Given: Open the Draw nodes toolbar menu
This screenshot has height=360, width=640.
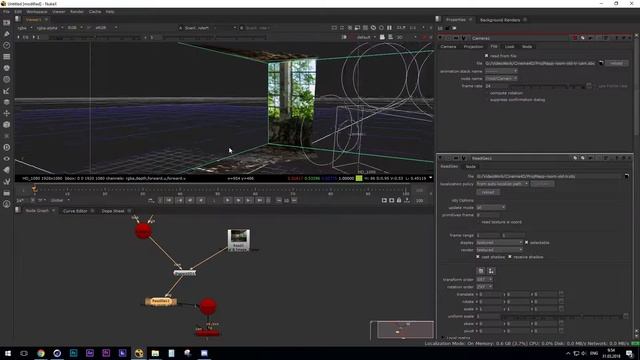Looking at the screenshot, I should 7,34.
